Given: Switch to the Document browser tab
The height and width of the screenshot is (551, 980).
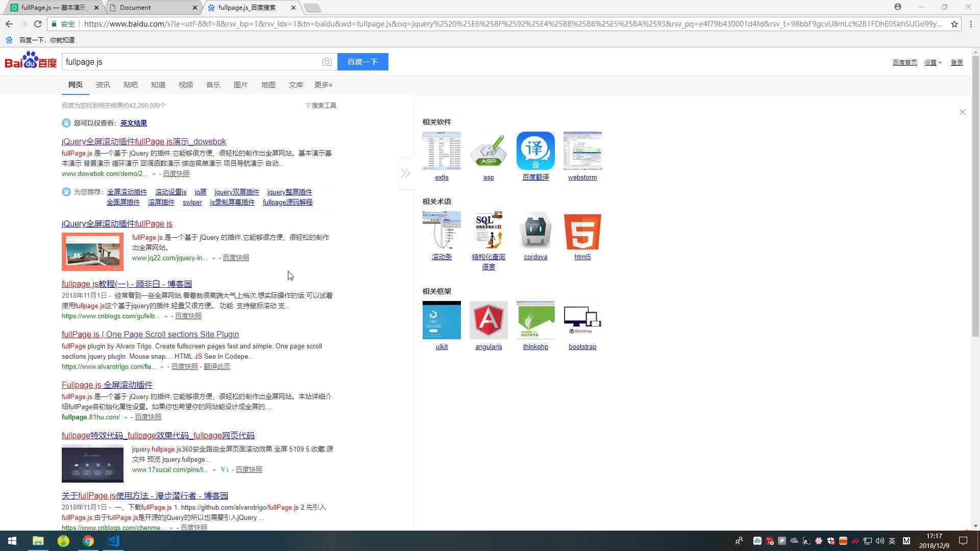Looking at the screenshot, I should coord(153,8).
